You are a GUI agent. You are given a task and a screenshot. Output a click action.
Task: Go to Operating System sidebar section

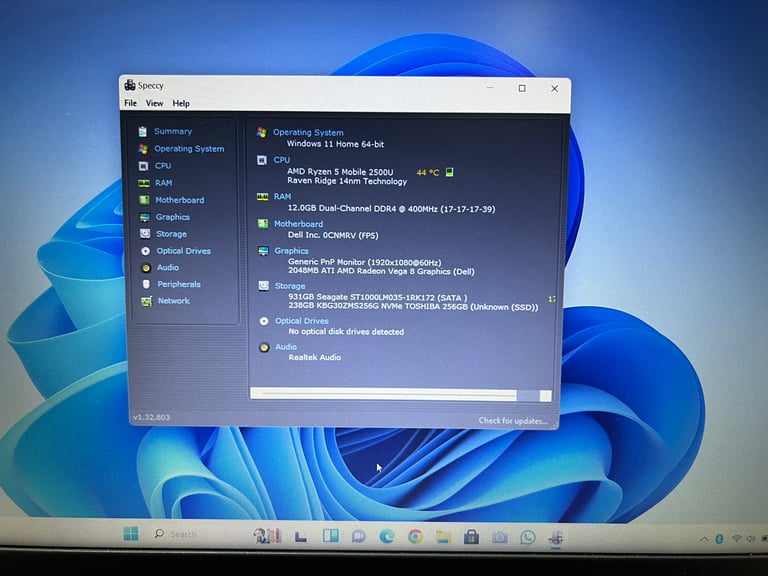(189, 148)
